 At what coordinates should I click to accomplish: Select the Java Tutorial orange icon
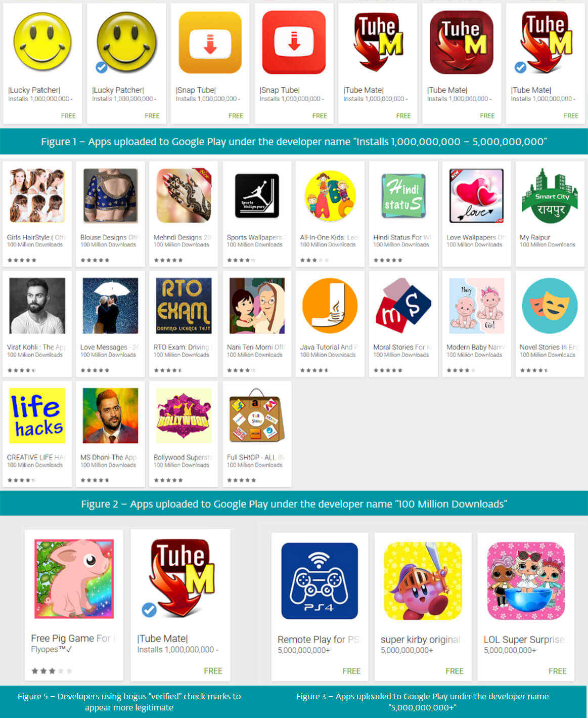330,306
